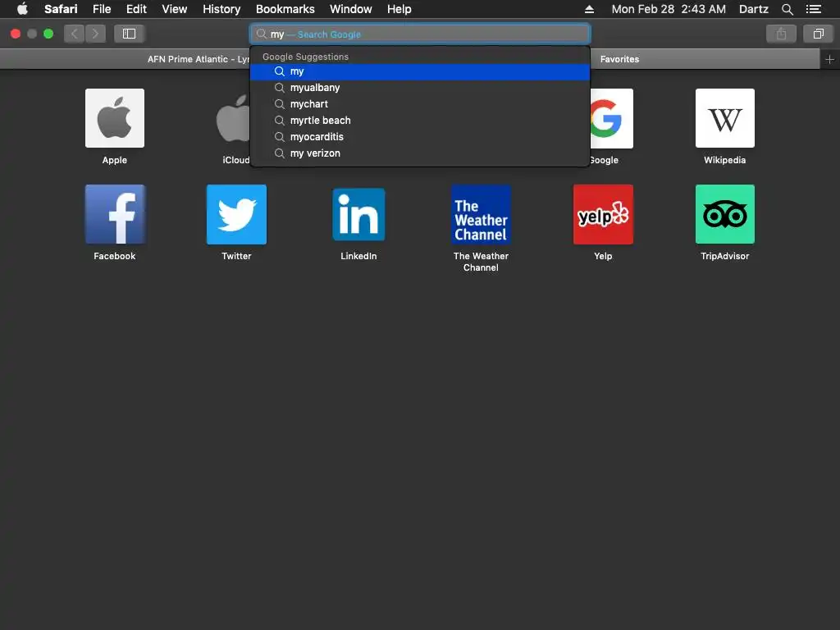This screenshot has height=630, width=840.
Task: Click the Safari forward navigation arrow
Action: point(95,34)
